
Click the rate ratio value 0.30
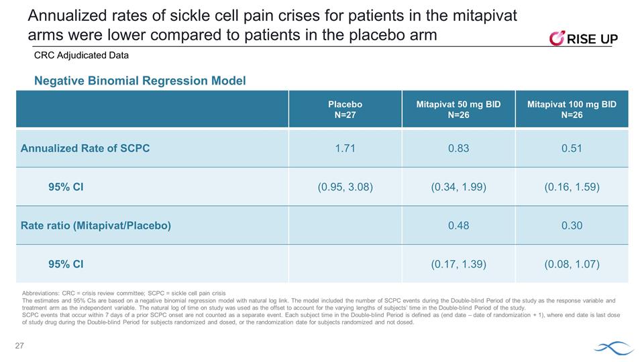point(572,226)
